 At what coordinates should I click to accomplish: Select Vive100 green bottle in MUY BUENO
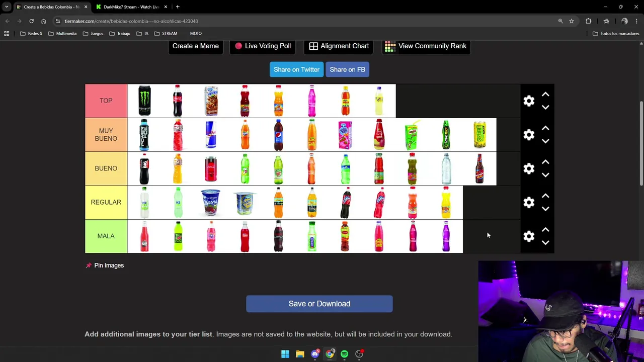[446, 135]
